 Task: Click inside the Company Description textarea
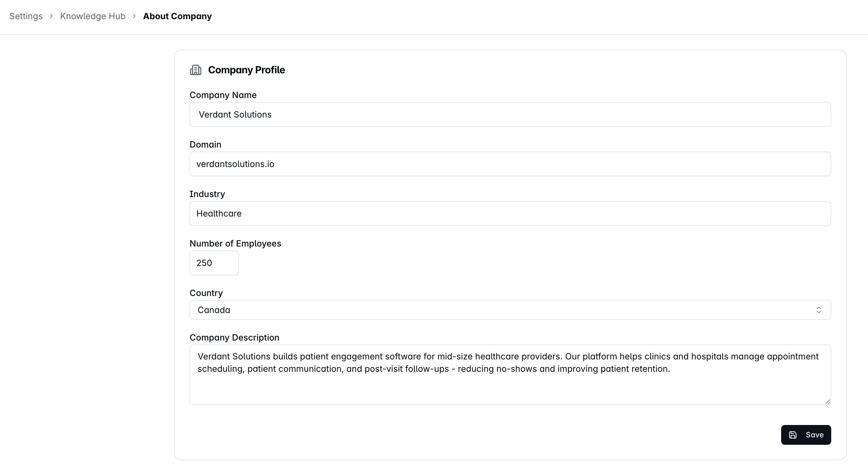510,375
